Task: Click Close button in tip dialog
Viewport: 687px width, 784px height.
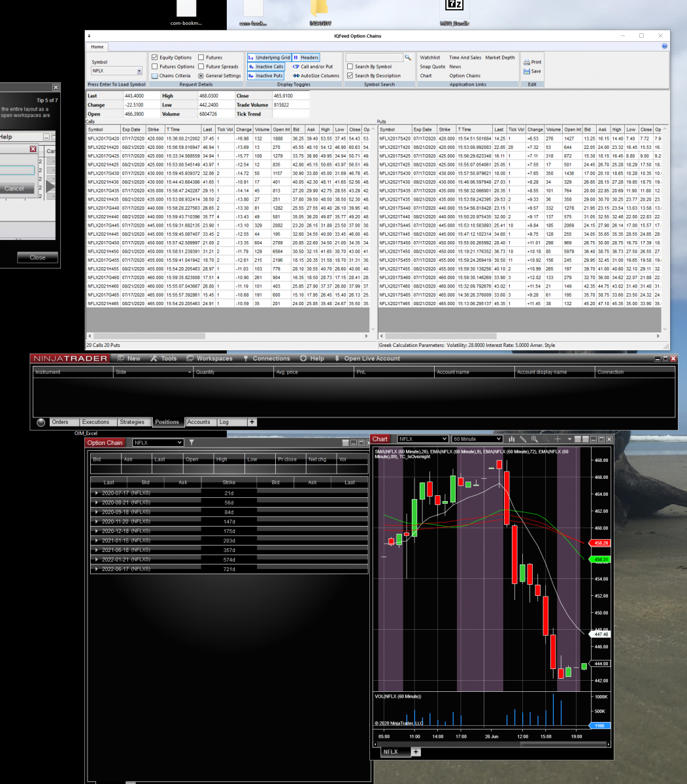Action: coord(38,257)
